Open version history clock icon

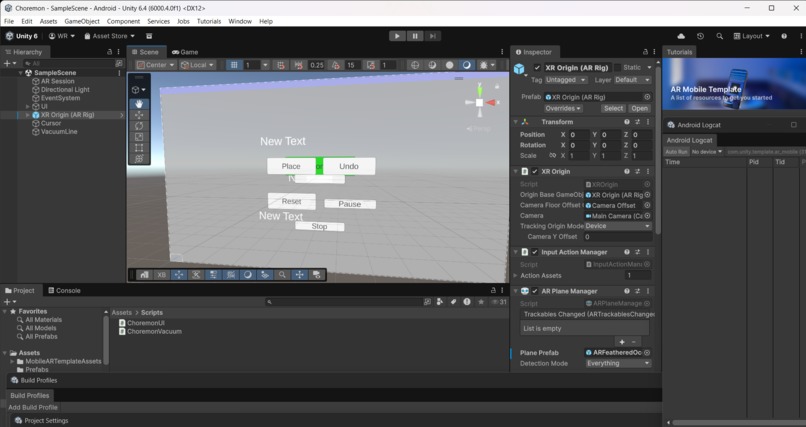(x=700, y=36)
